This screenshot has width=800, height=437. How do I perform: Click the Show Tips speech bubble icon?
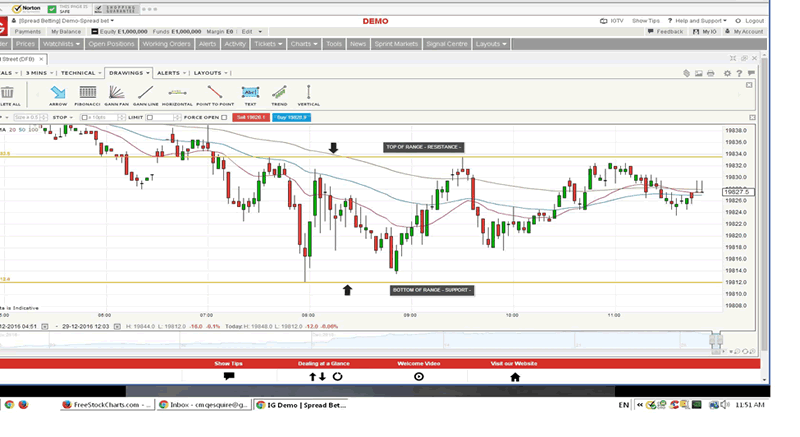229,376
